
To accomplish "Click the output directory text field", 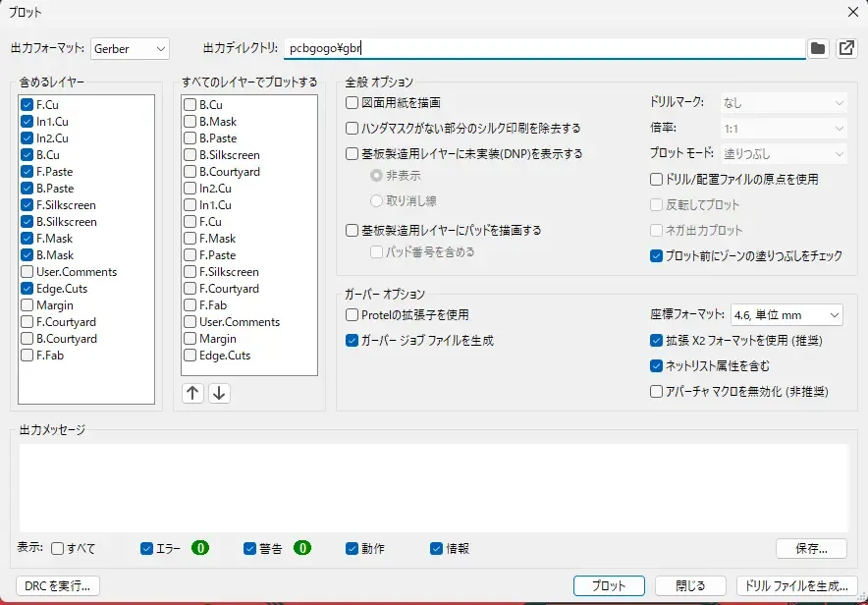I will pyautogui.click(x=542, y=48).
